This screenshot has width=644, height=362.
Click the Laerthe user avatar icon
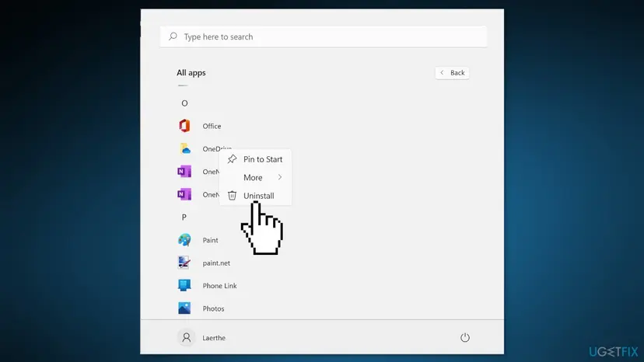tap(187, 337)
